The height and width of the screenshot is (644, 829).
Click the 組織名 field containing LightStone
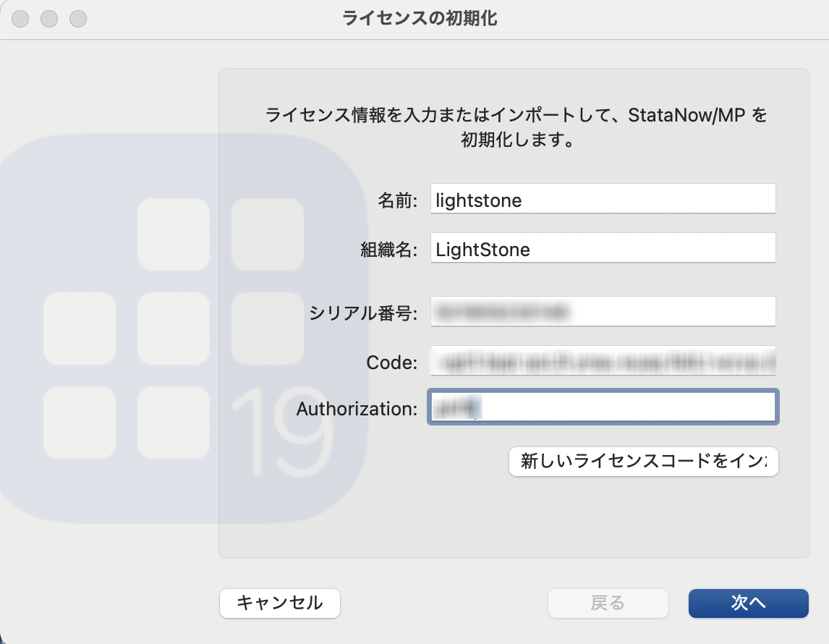[x=603, y=248]
